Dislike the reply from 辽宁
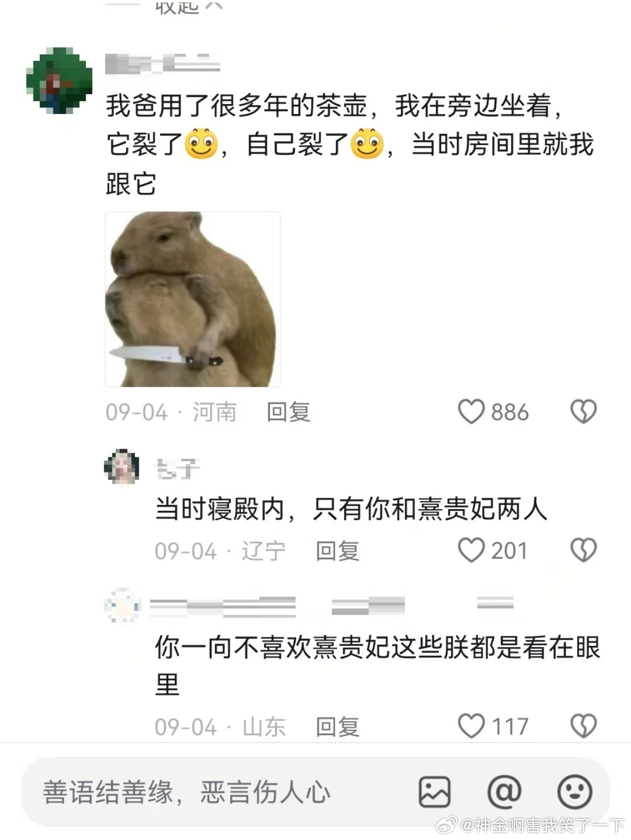The width and height of the screenshot is (631, 840). (x=583, y=551)
